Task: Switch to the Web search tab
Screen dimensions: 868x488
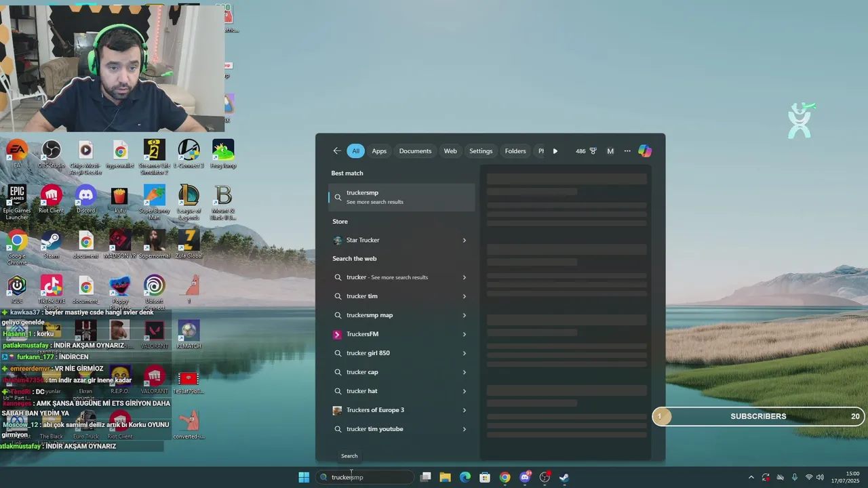Action: (450, 151)
